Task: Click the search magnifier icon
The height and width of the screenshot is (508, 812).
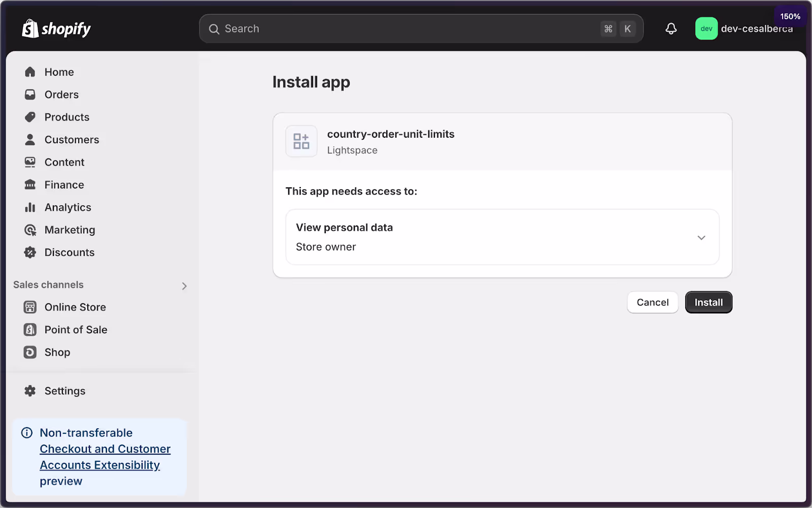Action: tap(214, 29)
